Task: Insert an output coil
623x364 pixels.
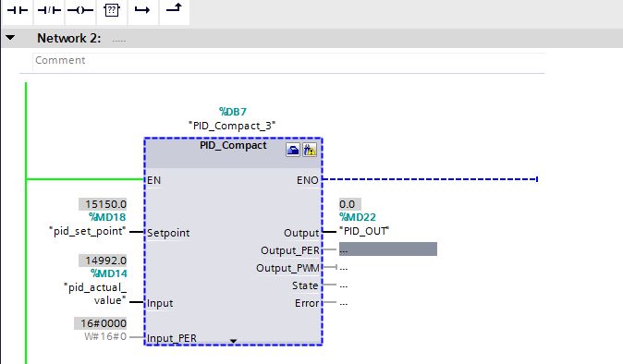Action: 80,10
